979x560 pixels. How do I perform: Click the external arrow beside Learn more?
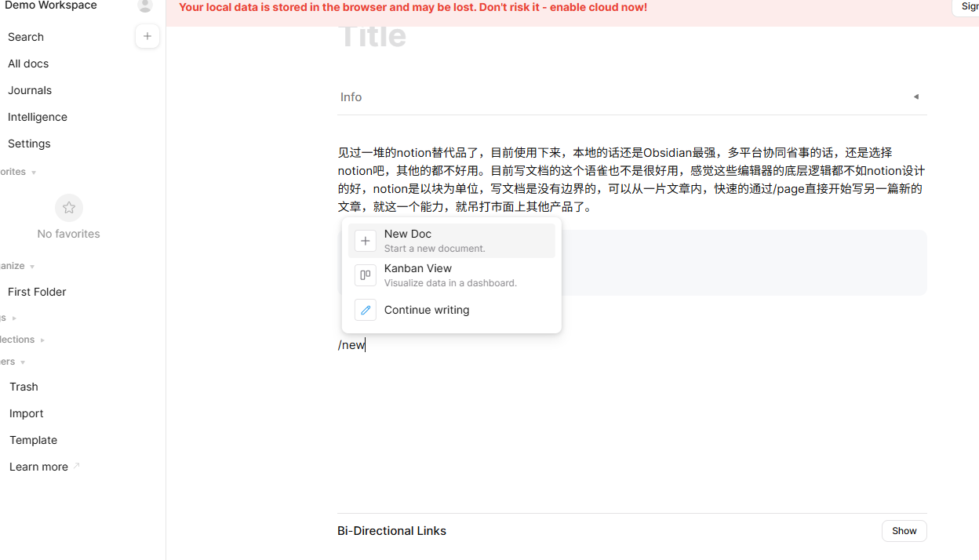point(76,466)
